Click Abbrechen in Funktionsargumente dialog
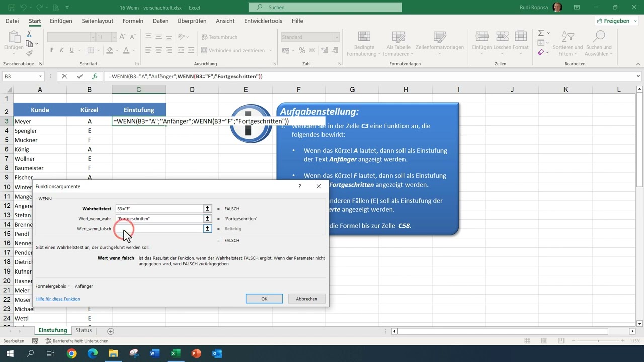Screen dimensions: 644x362 306,299
